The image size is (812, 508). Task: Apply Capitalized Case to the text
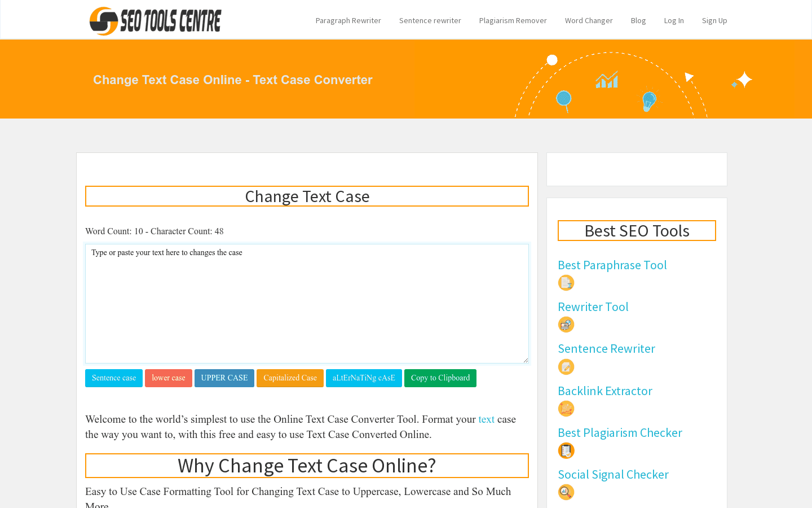(290, 378)
